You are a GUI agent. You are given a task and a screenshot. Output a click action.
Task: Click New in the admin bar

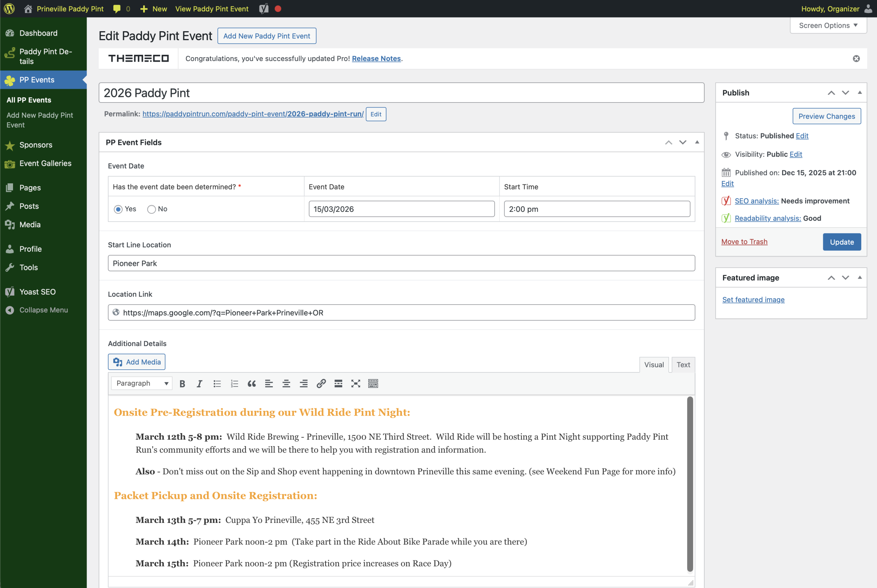153,9
